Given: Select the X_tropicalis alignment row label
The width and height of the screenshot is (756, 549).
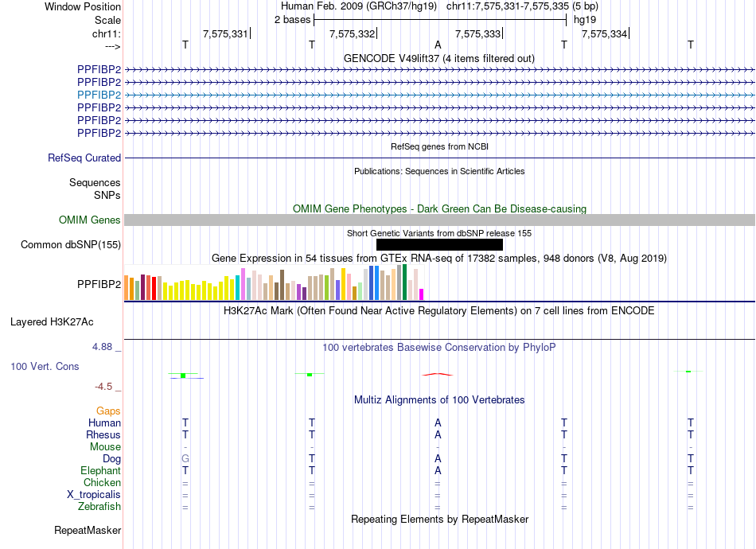Looking at the screenshot, I should point(94,495).
